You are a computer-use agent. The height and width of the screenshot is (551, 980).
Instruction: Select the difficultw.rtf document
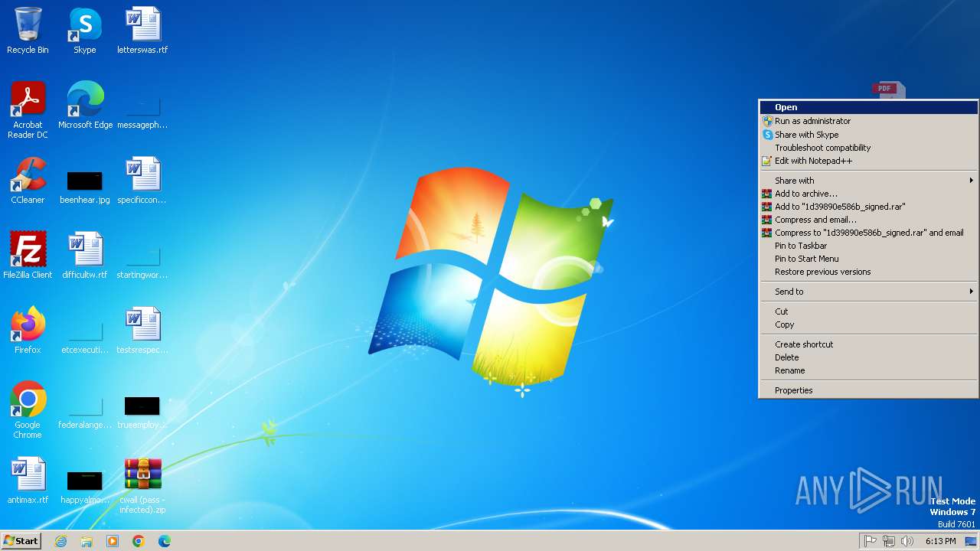tap(85, 256)
